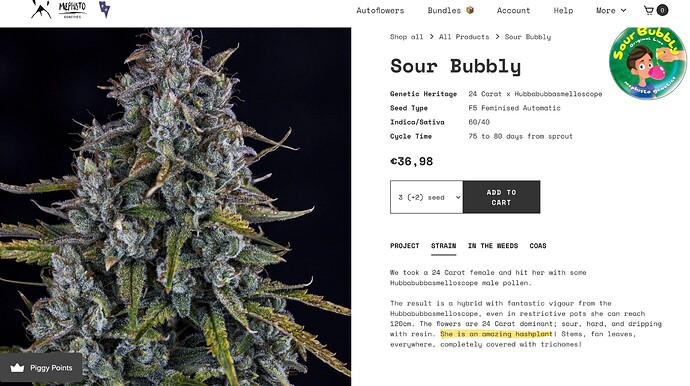Image resolution: width=690 pixels, height=386 pixels.
Task: Expand the More menu chevron
Action: (x=623, y=11)
